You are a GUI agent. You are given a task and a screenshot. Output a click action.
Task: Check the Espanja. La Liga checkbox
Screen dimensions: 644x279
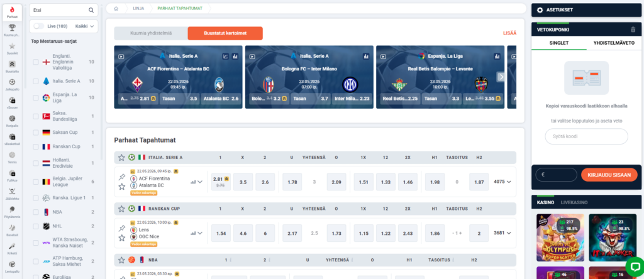[x=36, y=97]
